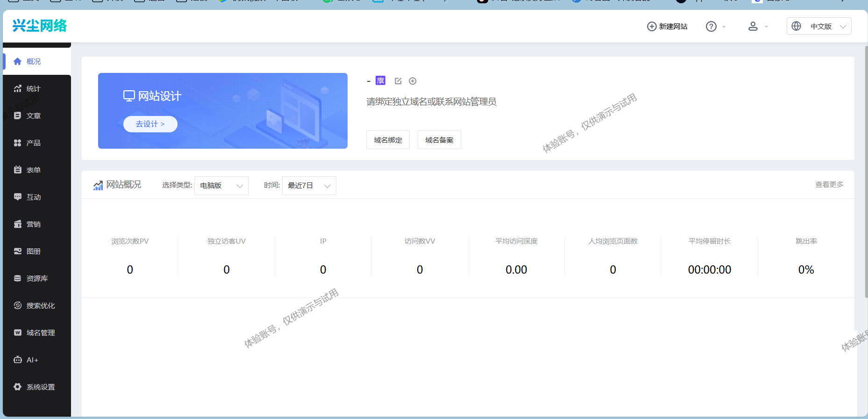Click the 域名绑定 button

(388, 140)
